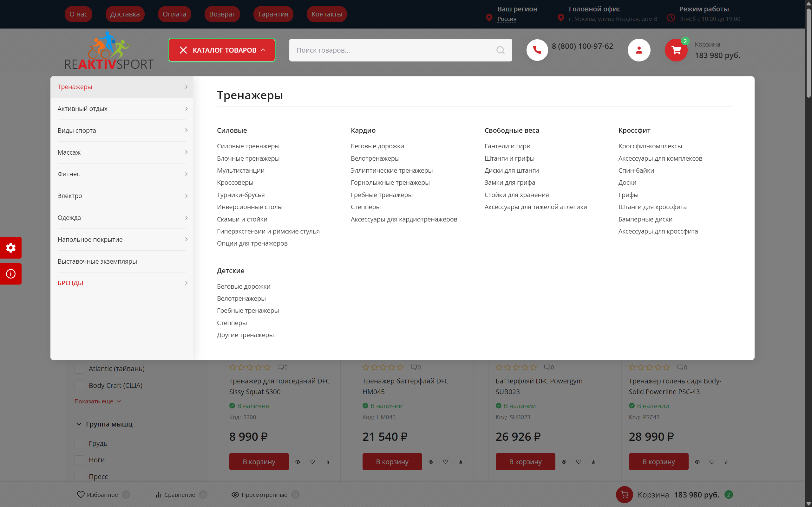
Task: Click the red phone call icon
Action: click(537, 50)
